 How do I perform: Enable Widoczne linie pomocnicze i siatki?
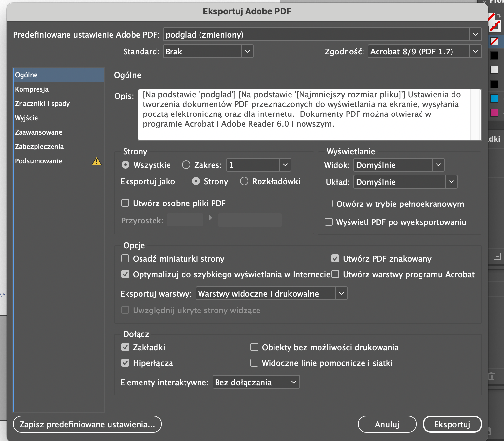click(254, 363)
